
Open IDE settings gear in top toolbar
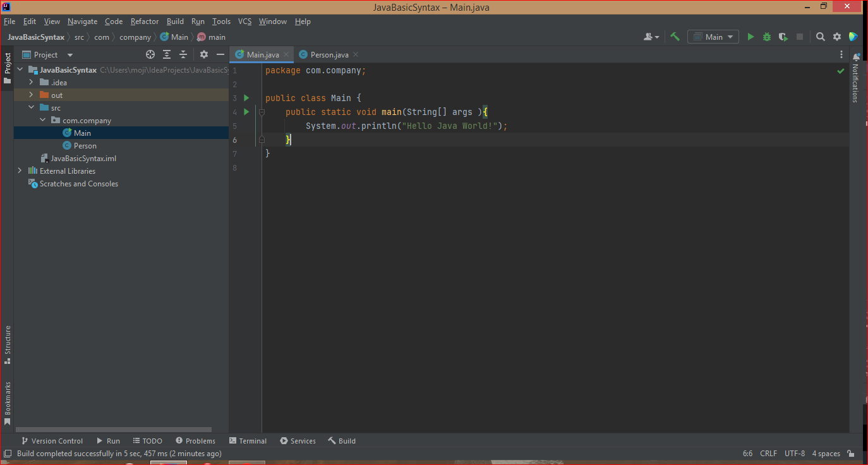(x=837, y=37)
